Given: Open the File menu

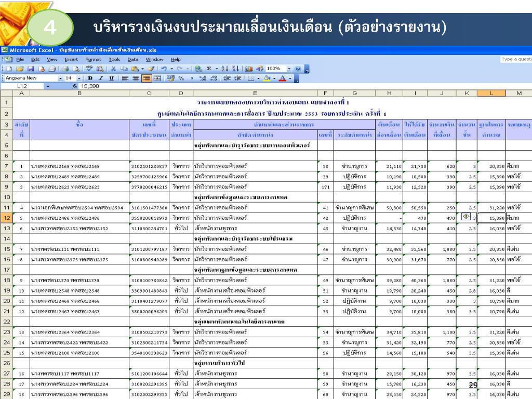Looking at the screenshot, I should click(20, 59).
